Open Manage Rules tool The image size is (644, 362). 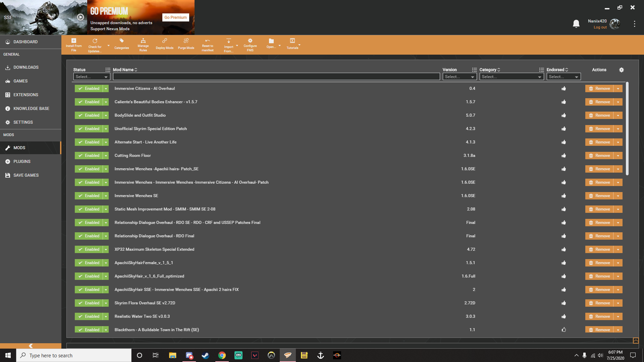coord(143,45)
